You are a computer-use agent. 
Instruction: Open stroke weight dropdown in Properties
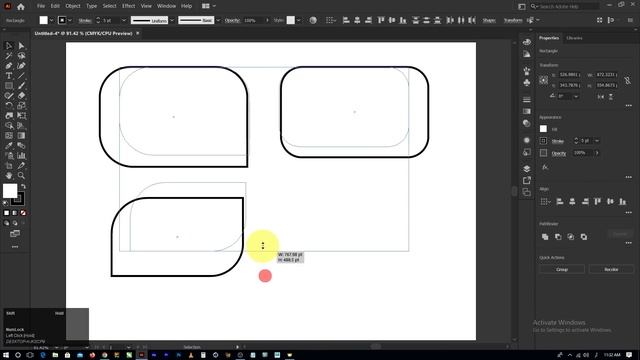point(597,141)
